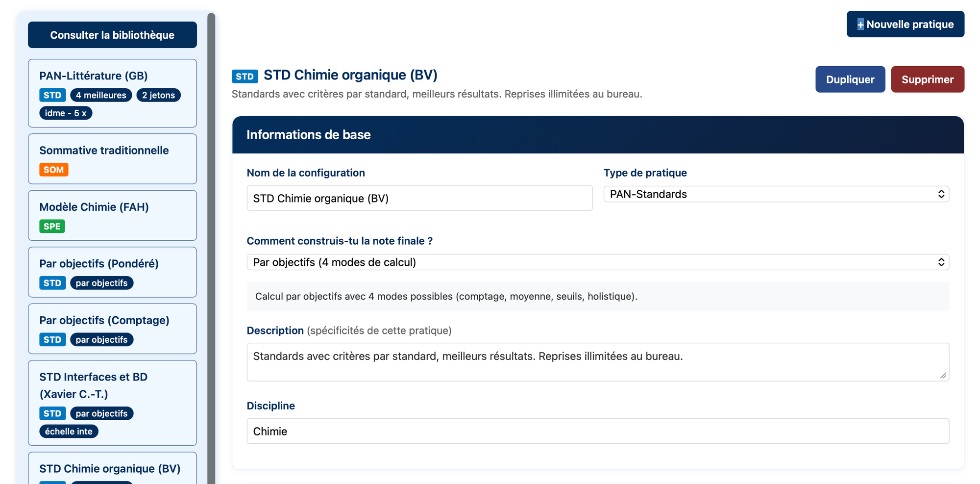Click the Informations de base header
The height and width of the screenshot is (484, 980).
click(598, 135)
